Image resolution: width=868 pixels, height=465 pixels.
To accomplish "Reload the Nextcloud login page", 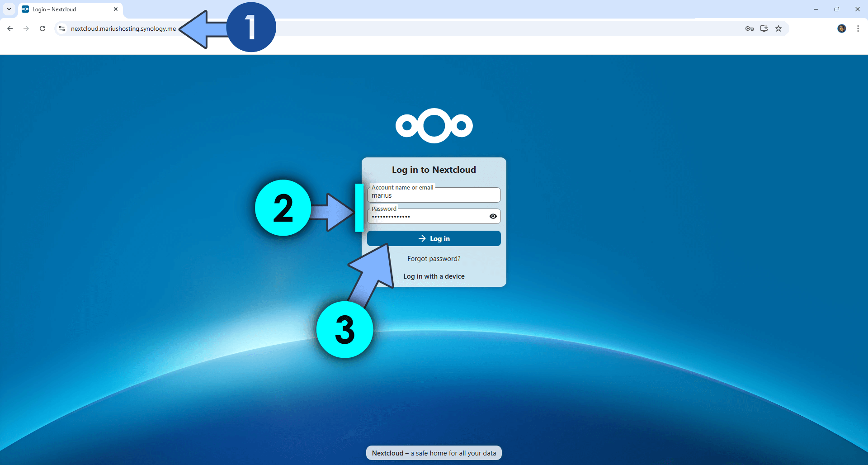I will (x=42, y=28).
